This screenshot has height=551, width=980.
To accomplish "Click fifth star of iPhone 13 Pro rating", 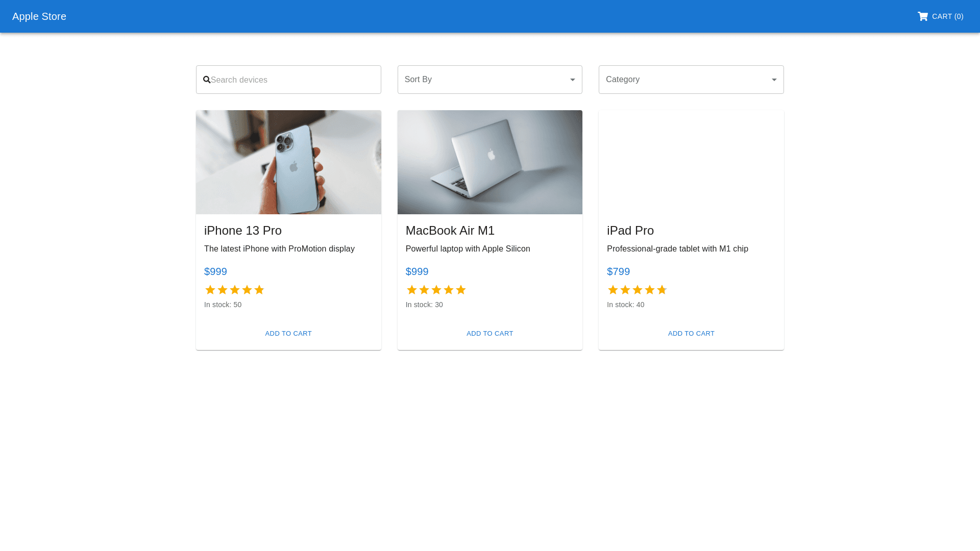I will click(x=259, y=290).
